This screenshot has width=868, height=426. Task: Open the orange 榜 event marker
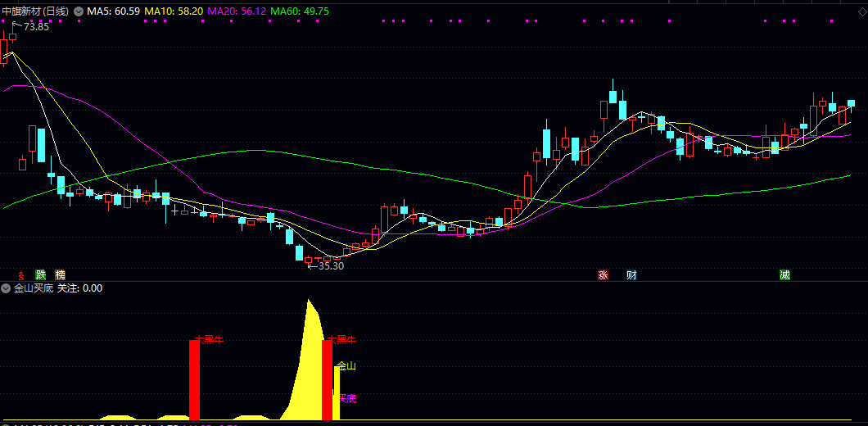point(60,274)
